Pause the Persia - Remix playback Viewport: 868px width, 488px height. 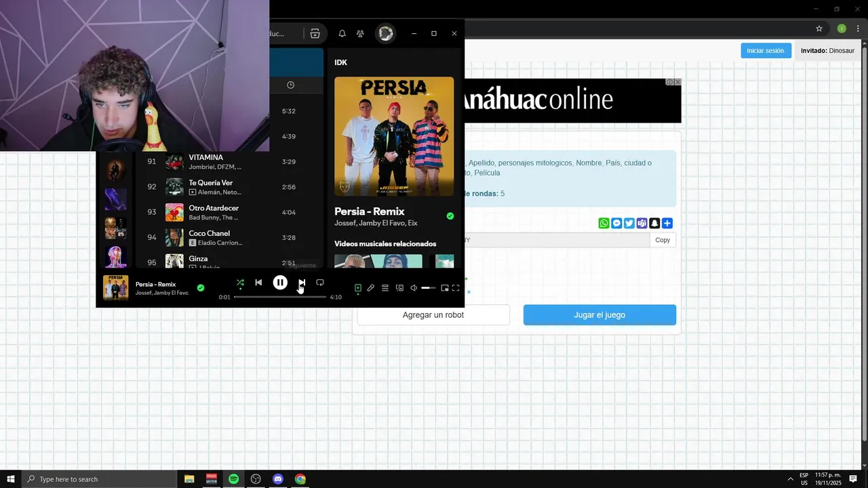pyautogui.click(x=280, y=283)
